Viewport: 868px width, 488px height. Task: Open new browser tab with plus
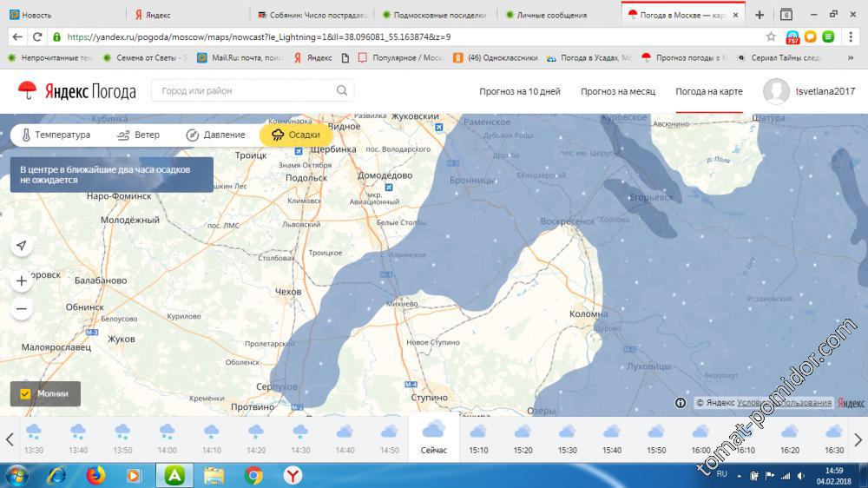(x=759, y=15)
